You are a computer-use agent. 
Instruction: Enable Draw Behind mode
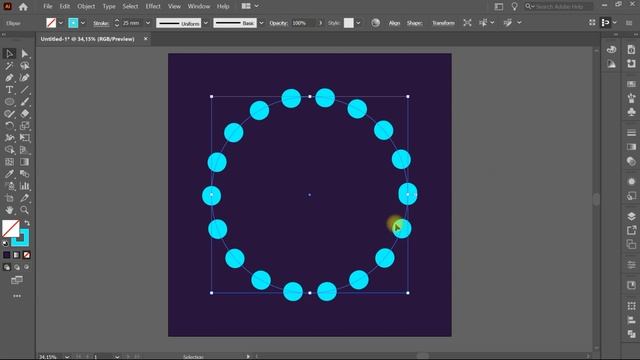click(17, 267)
